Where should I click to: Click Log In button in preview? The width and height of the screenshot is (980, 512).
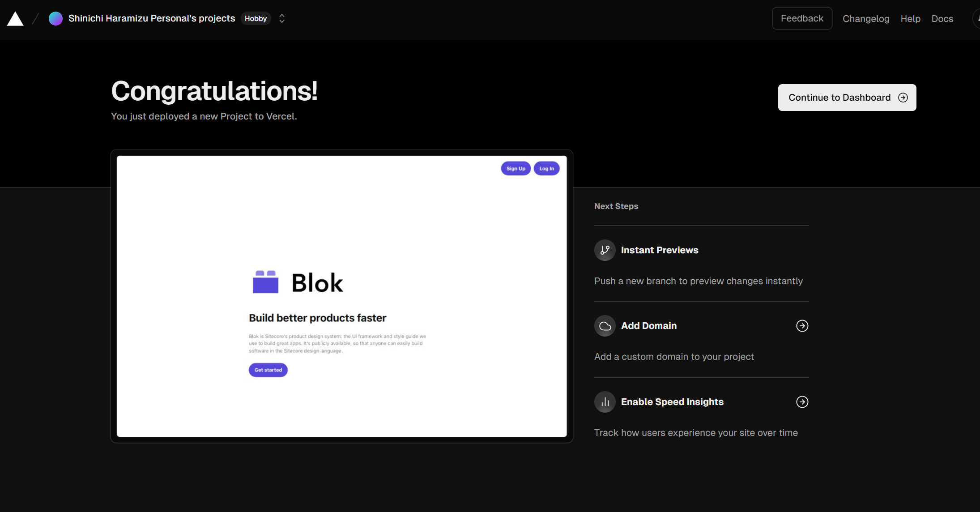click(x=546, y=168)
